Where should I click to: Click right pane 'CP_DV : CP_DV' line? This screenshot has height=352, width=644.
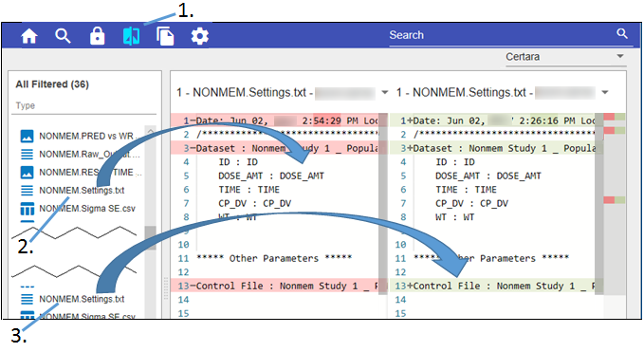(x=472, y=203)
